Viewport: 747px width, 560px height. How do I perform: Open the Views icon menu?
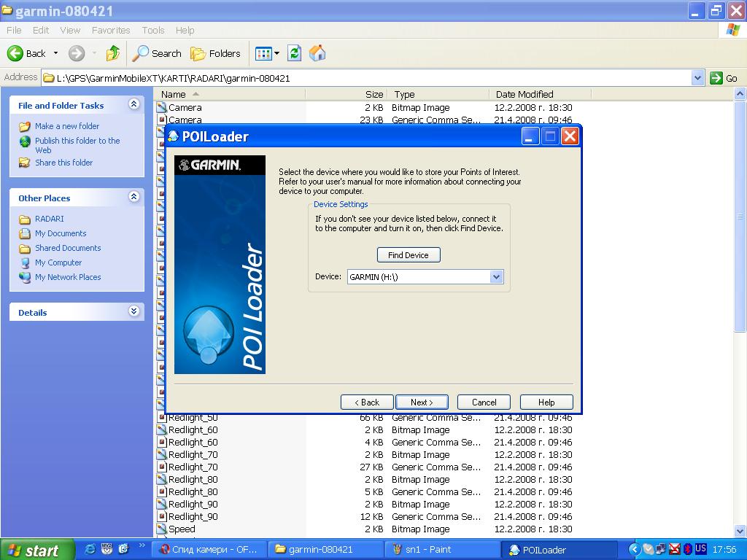(x=267, y=53)
